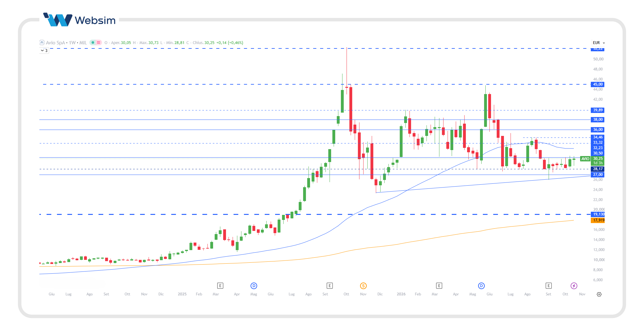
Task: Select the orange 17,919 moving average label
Action: click(598, 220)
